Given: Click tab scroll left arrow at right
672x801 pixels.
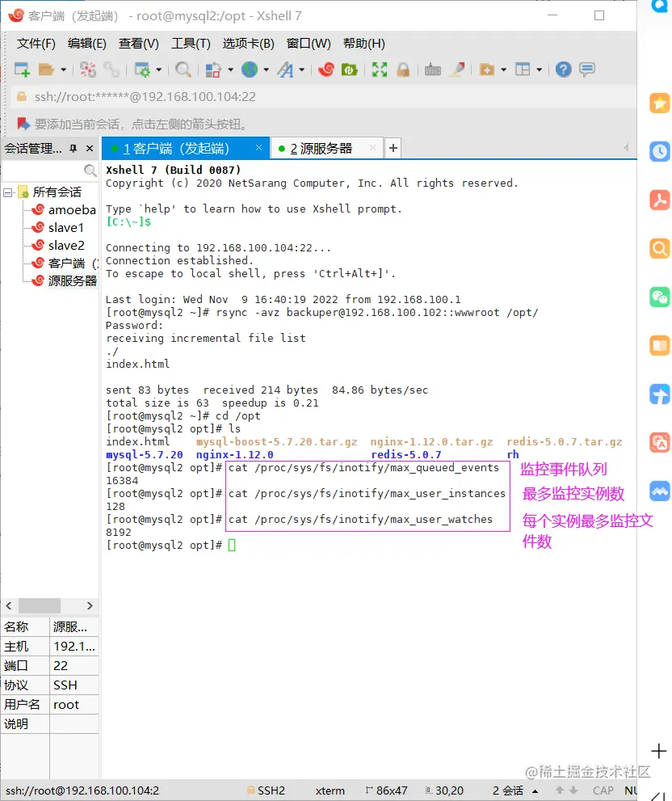Looking at the screenshot, I should pyautogui.click(x=626, y=148).
